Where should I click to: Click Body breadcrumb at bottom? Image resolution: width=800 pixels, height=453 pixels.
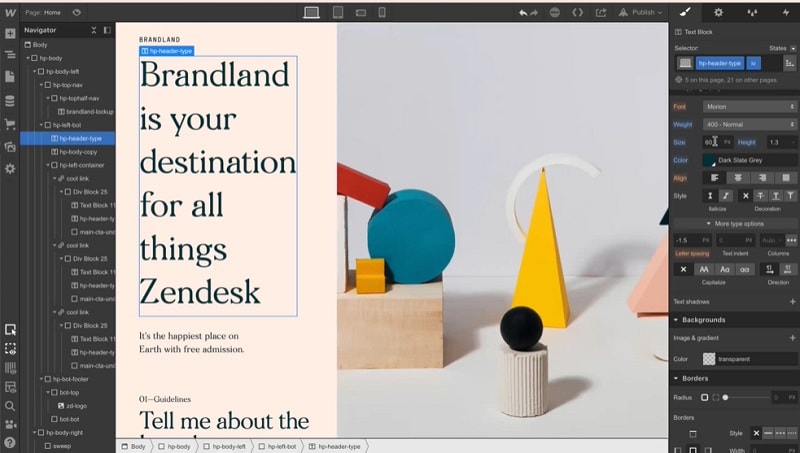click(x=133, y=446)
